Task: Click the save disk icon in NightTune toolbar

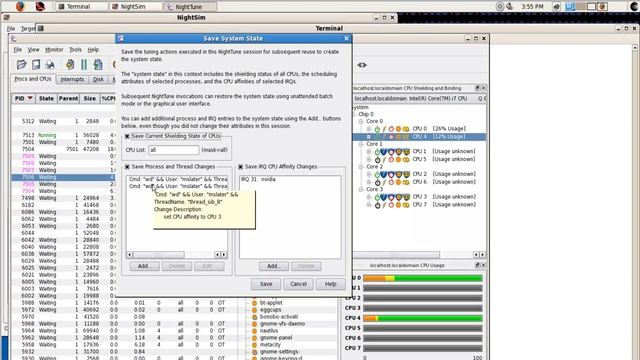Action: pyautogui.click(x=36, y=64)
